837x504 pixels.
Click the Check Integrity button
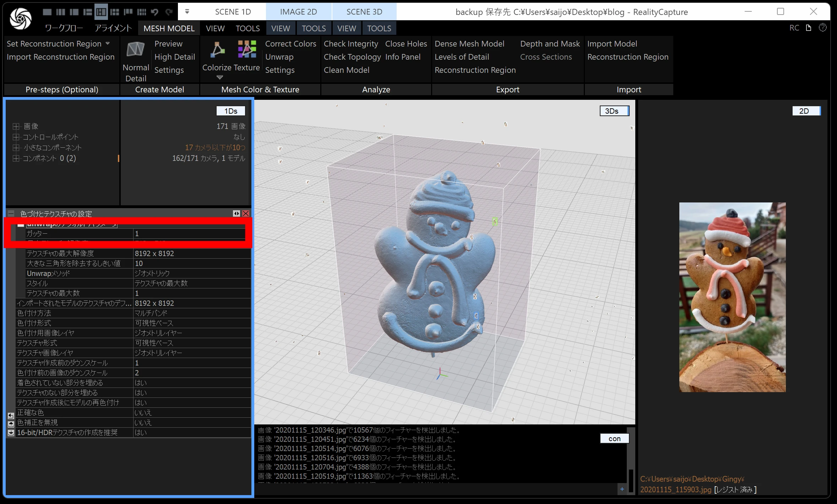click(350, 44)
